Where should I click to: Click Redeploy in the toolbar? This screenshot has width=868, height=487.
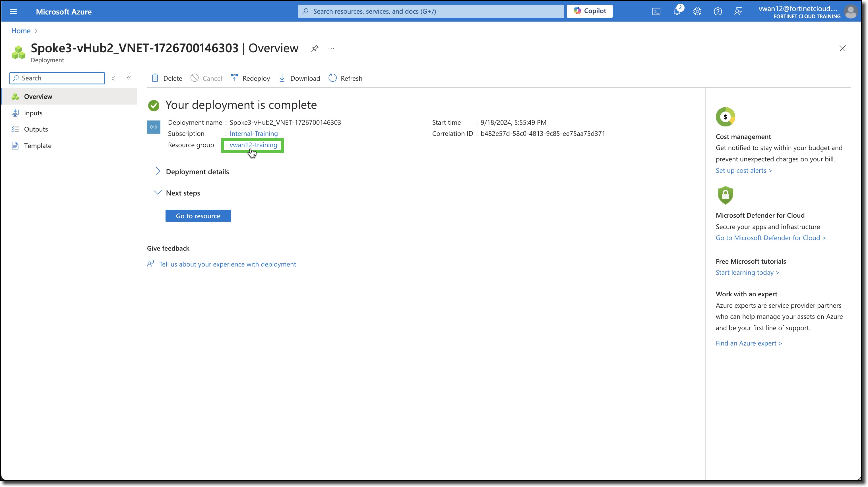(x=250, y=78)
